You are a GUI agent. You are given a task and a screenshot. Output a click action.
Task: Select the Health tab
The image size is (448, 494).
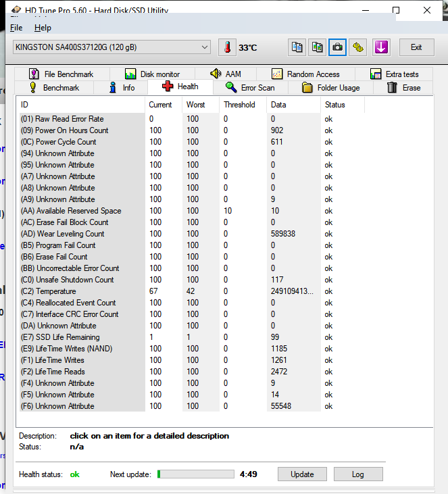(x=180, y=87)
